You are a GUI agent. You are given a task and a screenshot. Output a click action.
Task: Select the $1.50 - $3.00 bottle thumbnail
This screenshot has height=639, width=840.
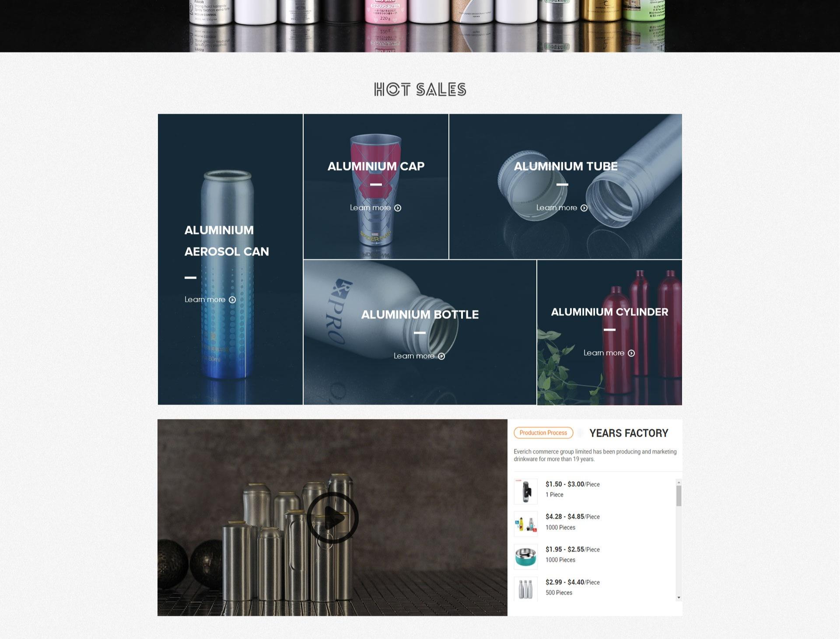[525, 491]
